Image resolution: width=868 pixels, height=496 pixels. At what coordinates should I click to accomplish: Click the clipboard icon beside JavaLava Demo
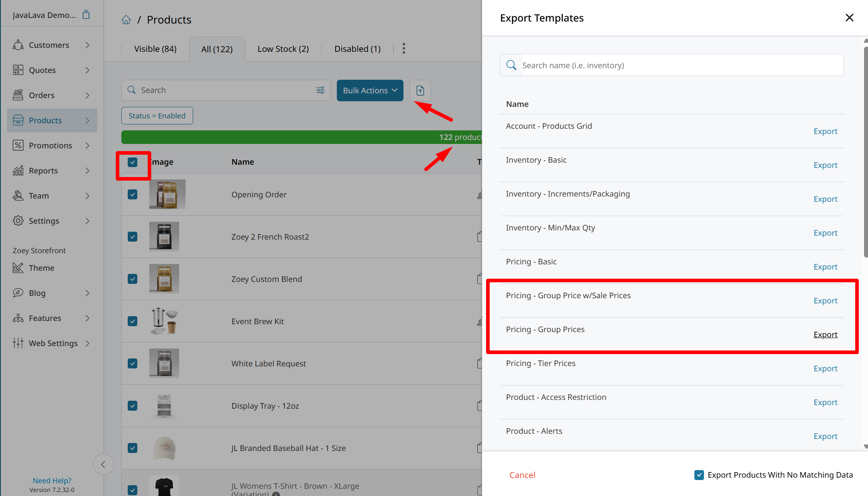tap(86, 15)
